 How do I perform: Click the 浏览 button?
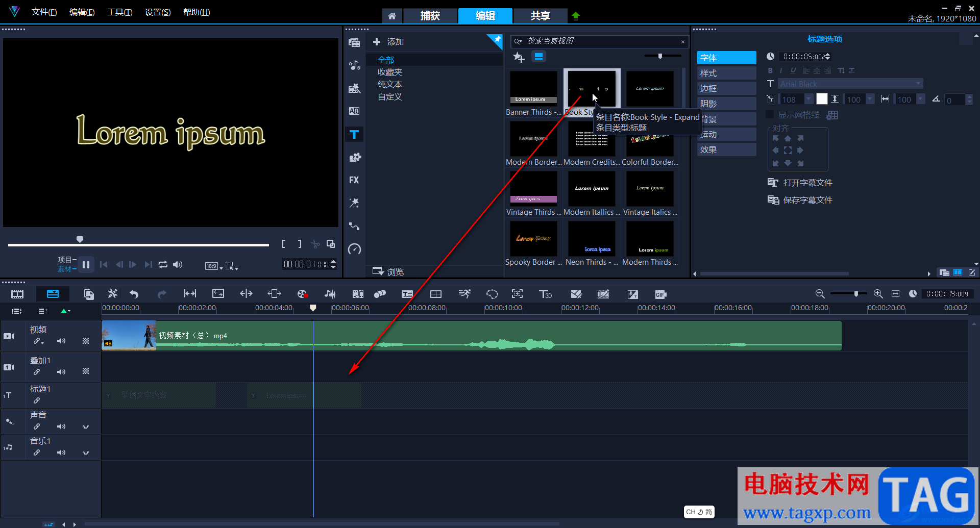(x=388, y=271)
